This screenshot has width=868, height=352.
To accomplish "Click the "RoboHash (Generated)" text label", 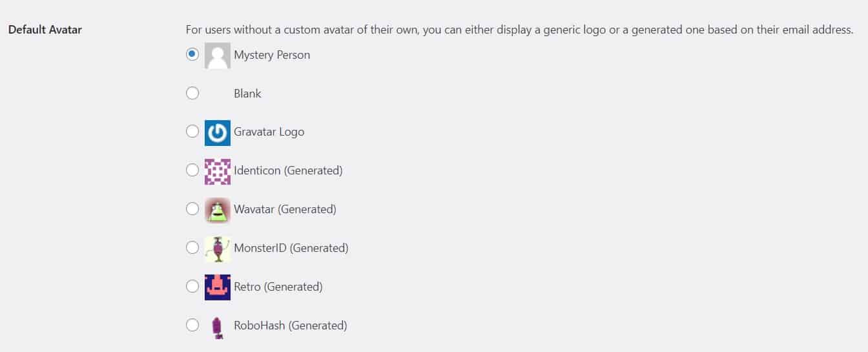I will [x=290, y=326].
